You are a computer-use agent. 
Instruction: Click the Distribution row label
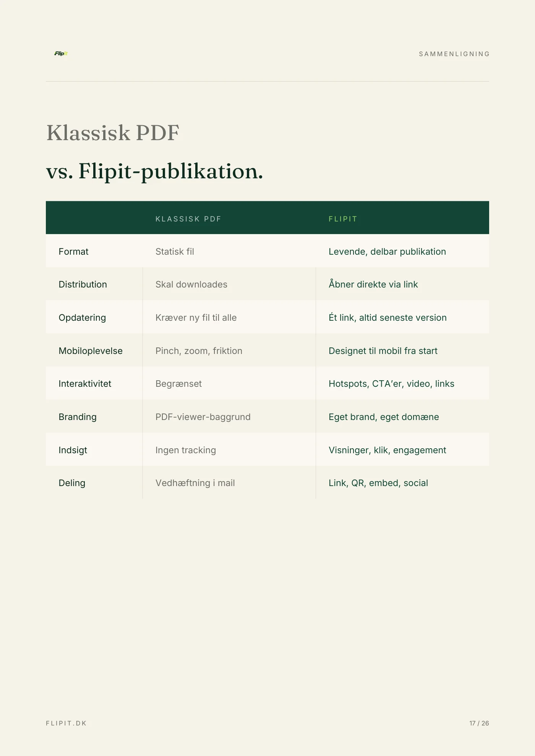83,284
